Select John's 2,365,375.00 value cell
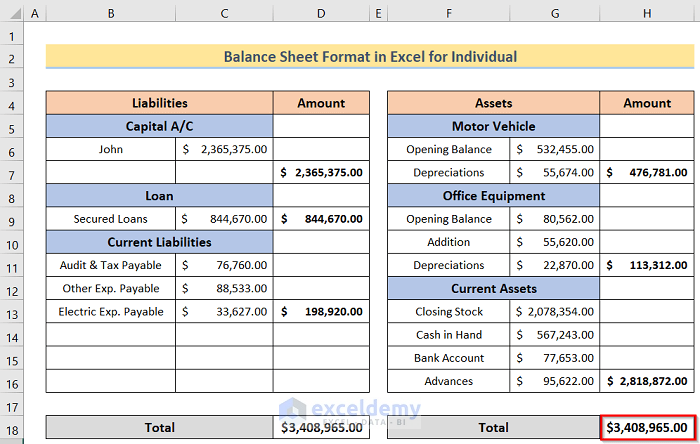This screenshot has height=444, width=700. [224, 150]
